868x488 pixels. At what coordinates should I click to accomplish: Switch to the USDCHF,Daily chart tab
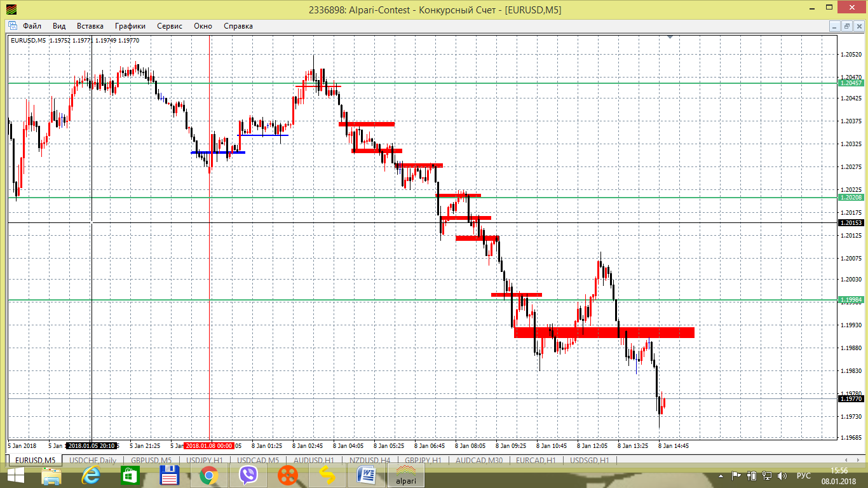click(x=93, y=461)
